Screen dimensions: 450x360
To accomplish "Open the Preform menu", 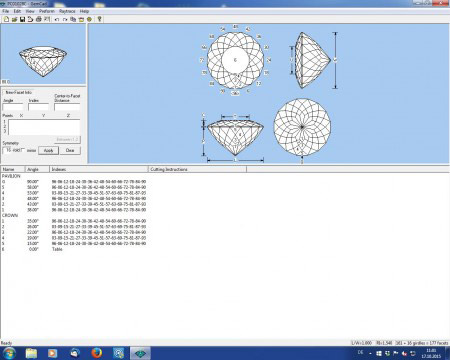I will point(47,11).
